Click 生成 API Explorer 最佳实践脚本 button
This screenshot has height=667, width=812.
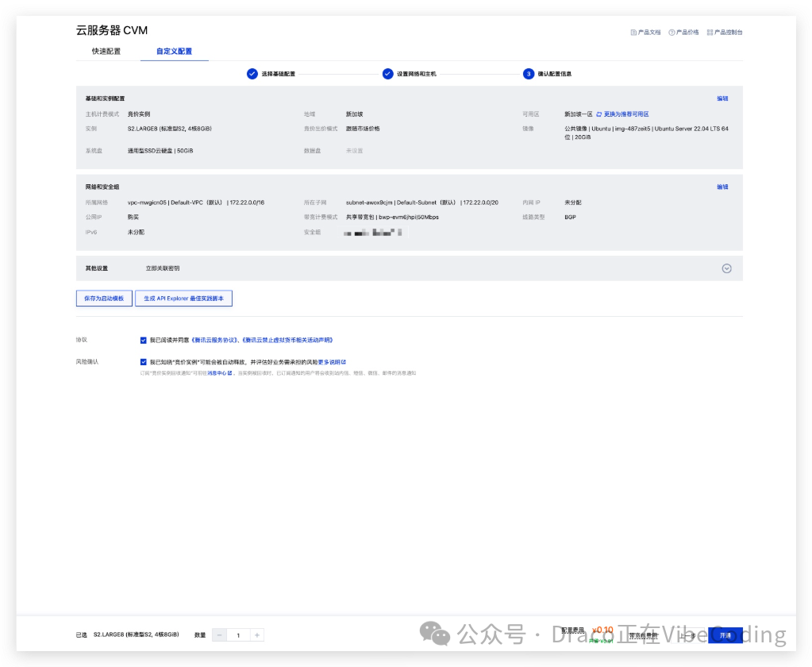[x=183, y=299]
